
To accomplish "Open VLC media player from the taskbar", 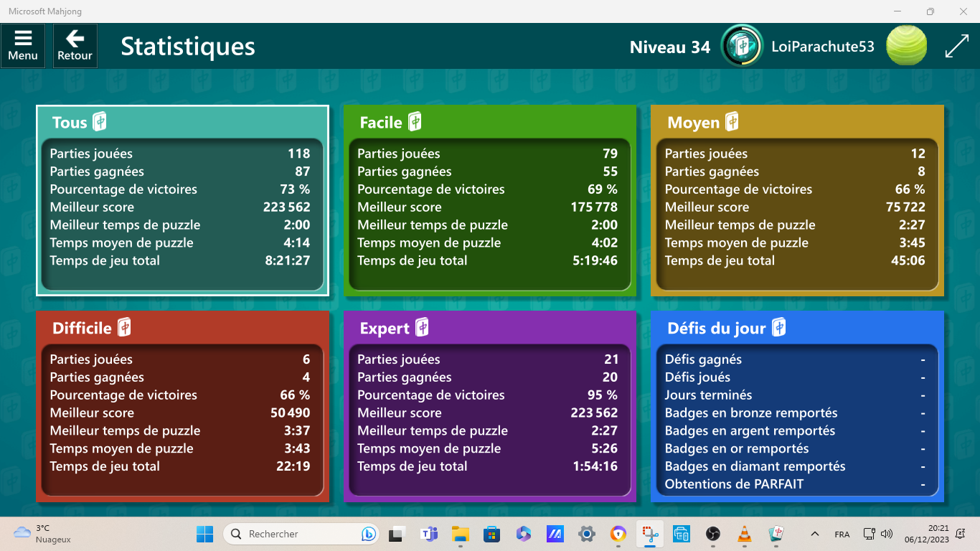I will click(745, 534).
